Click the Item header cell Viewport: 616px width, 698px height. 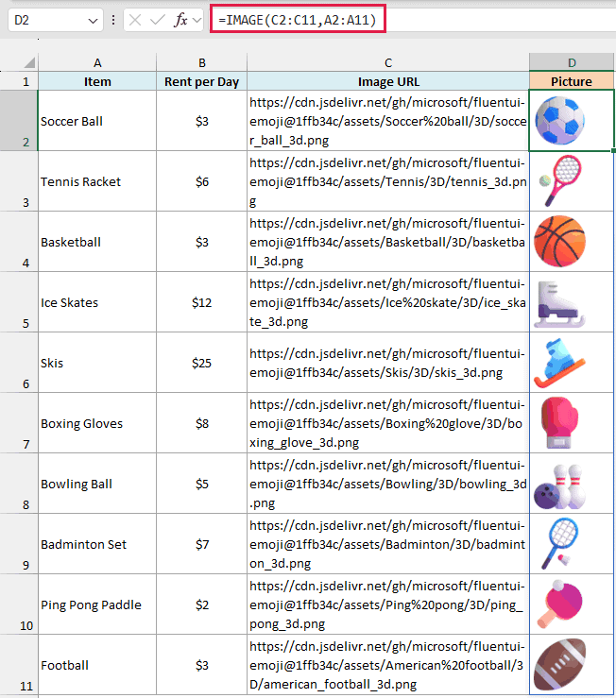click(97, 81)
